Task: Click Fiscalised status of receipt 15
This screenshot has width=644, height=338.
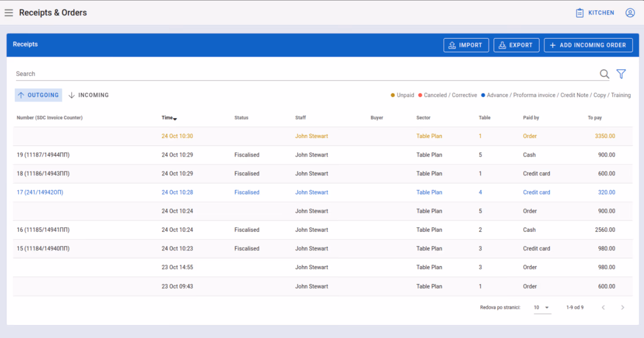Action: point(247,249)
